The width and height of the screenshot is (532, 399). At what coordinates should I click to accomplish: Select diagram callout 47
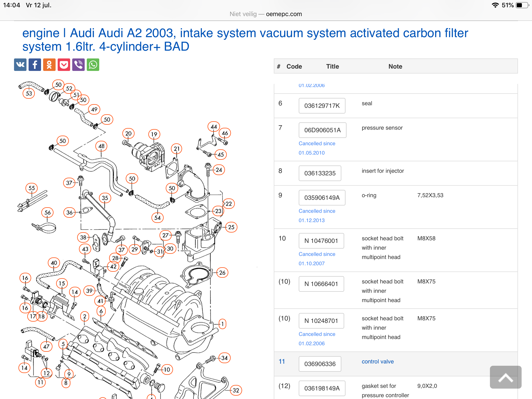(x=46, y=347)
